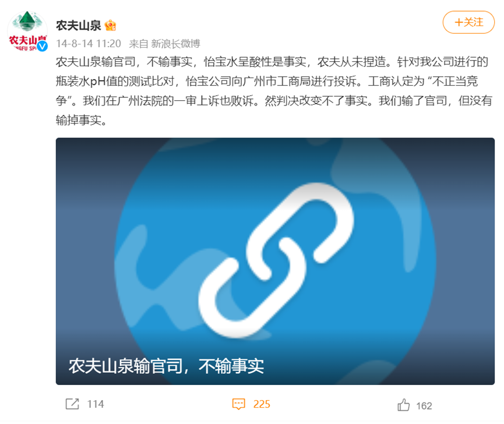This screenshot has width=504, height=424.
Task: Click the post text starting 农夫山泉输官司
Action: (273, 91)
